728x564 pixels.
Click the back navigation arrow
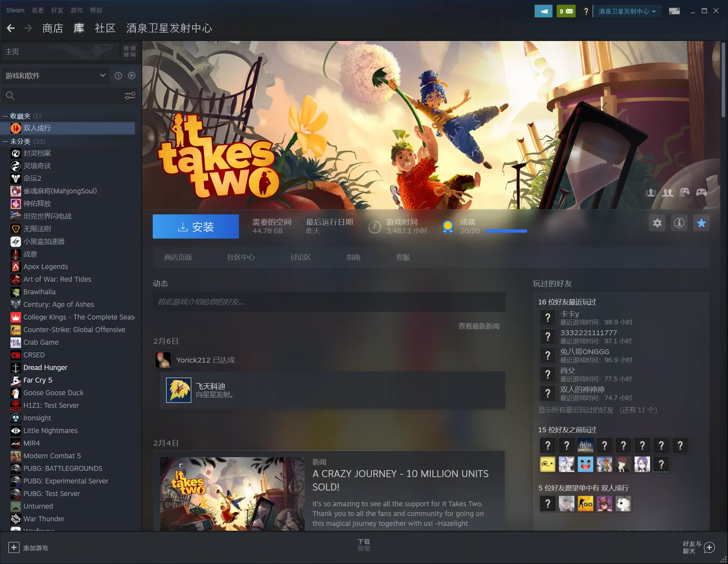click(x=11, y=28)
